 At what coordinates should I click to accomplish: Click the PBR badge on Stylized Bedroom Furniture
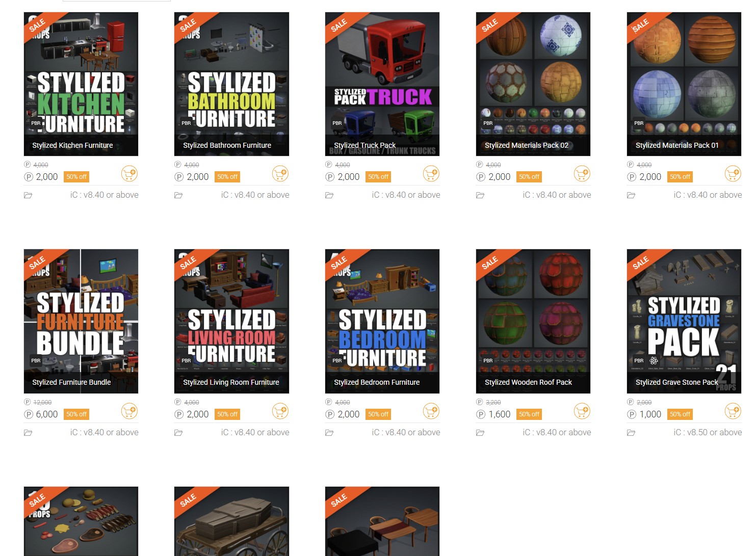click(x=336, y=360)
